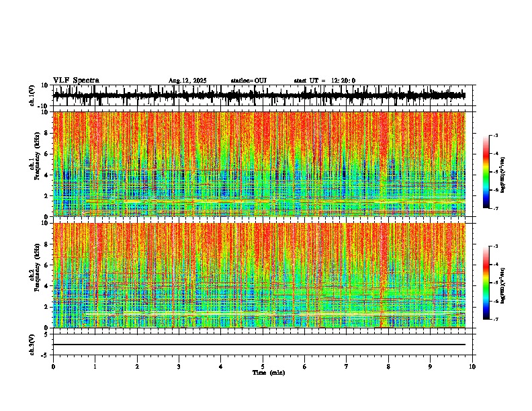This screenshot has height=411, width=532.
Task: Click the "4" label on the time axis
Action: tap(221, 367)
